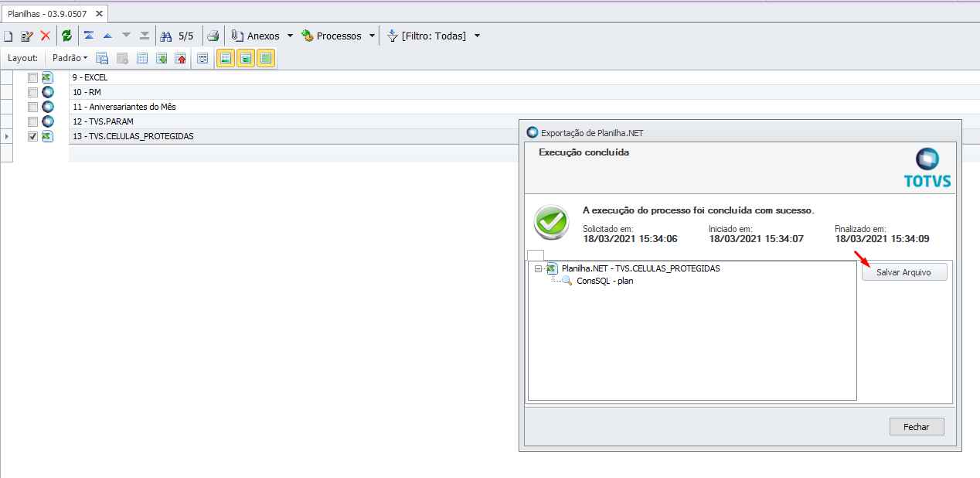This screenshot has width=980, height=478.
Task: Check the Aniversariantes do Mês row checkbox
Action: pyautogui.click(x=32, y=107)
